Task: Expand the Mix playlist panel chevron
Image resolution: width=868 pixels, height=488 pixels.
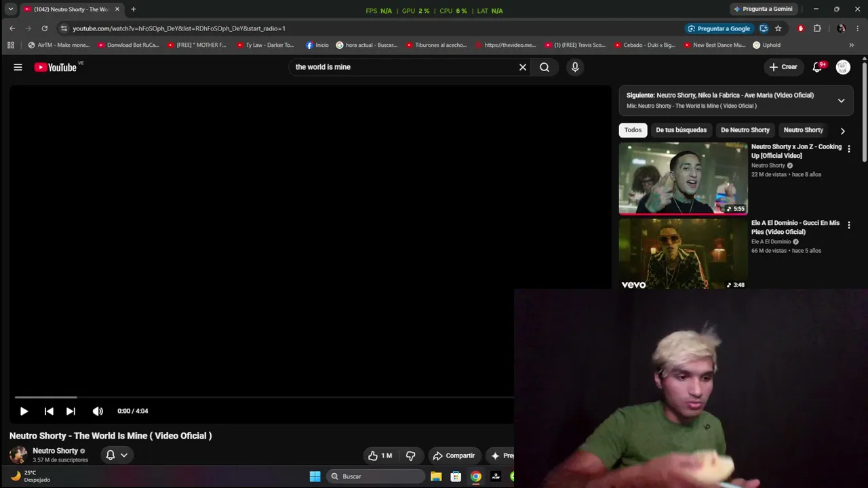Action: [x=841, y=100]
